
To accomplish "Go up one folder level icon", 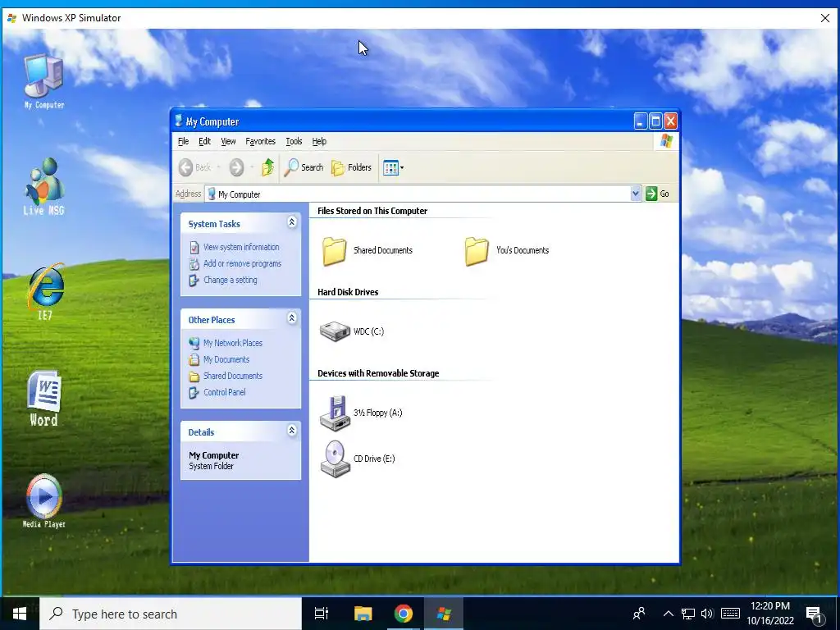I will (267, 167).
